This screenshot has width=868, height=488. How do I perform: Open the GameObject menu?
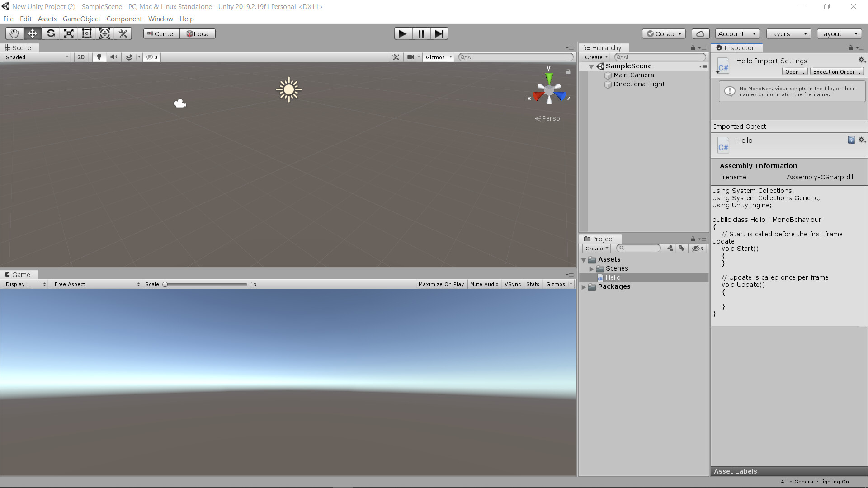coord(81,19)
